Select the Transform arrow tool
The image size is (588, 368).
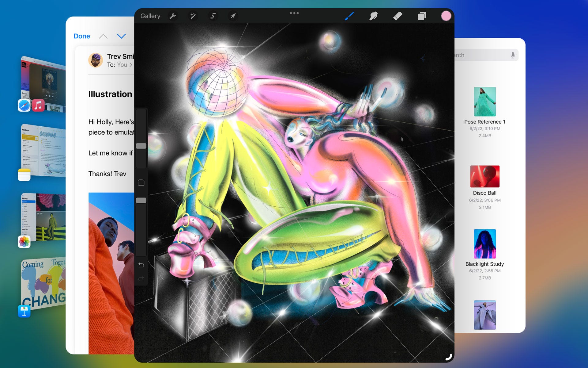(233, 16)
